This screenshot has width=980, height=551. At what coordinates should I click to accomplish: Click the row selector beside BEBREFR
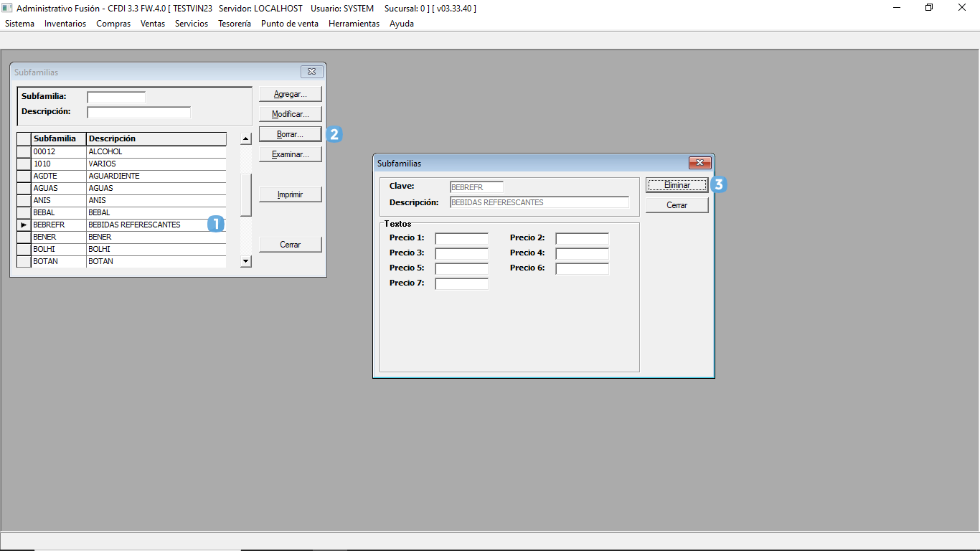click(24, 225)
